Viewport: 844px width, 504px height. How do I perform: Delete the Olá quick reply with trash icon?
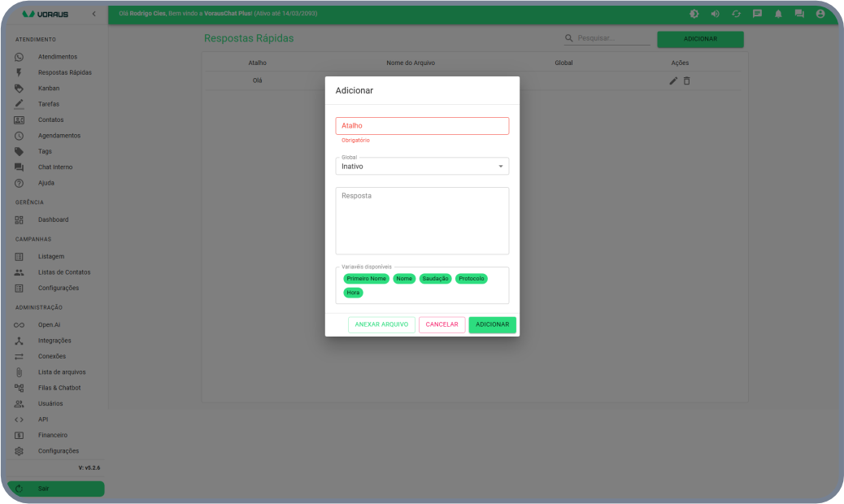(x=686, y=80)
